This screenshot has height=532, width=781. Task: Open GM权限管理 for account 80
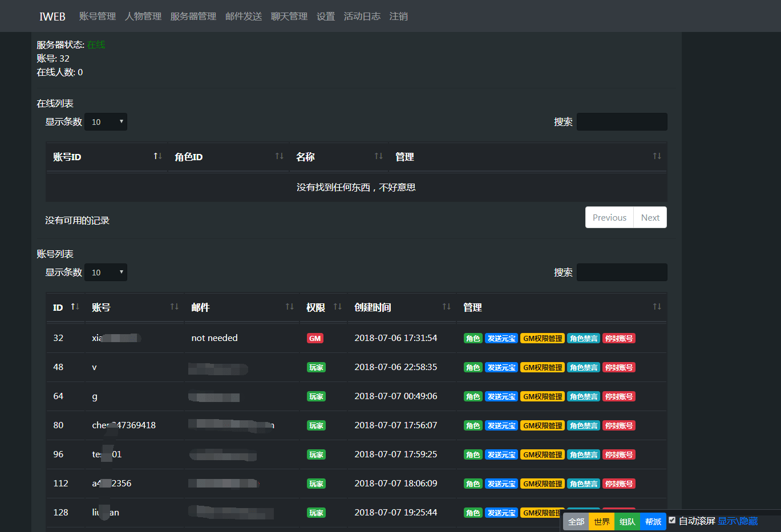point(541,425)
